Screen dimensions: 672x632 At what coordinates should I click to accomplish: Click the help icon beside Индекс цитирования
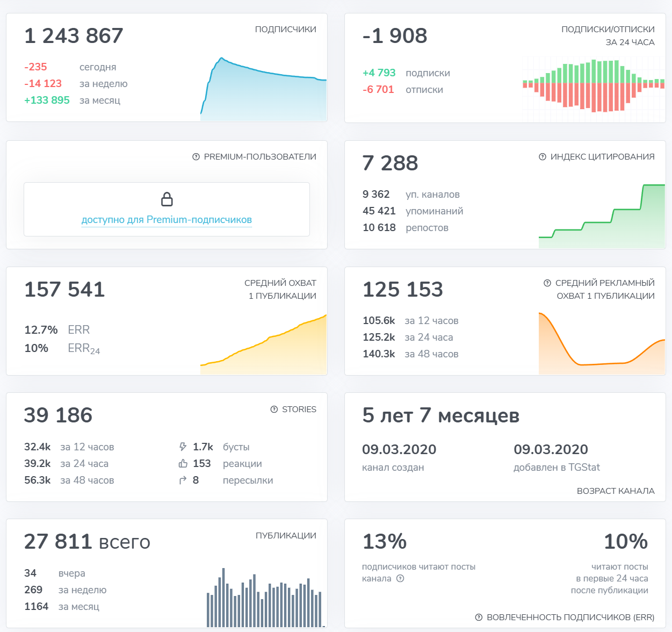tap(543, 157)
